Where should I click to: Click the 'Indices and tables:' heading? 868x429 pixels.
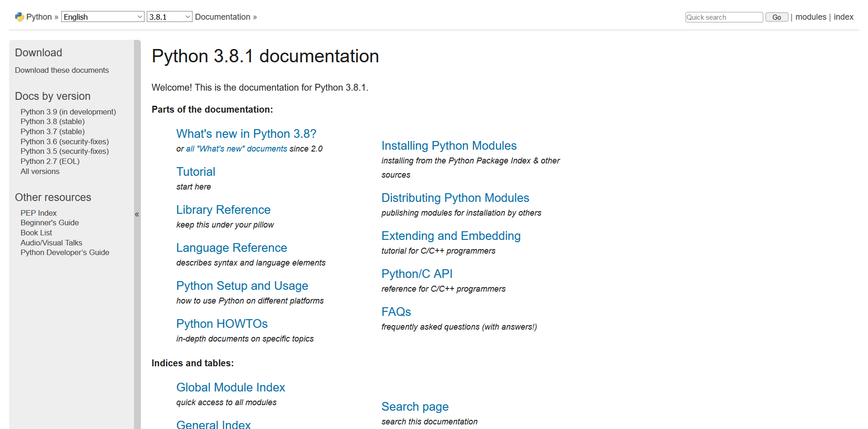[193, 363]
